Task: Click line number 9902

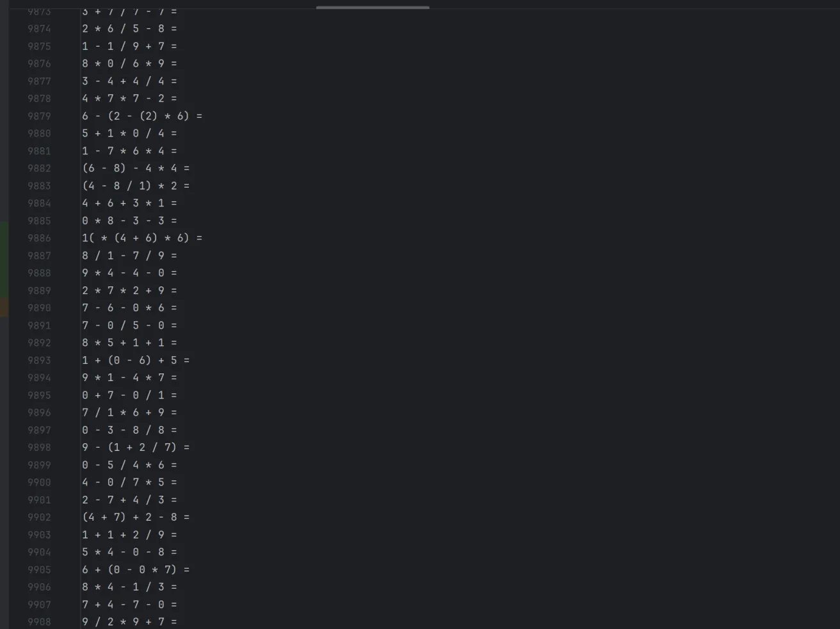Action: [x=39, y=518]
